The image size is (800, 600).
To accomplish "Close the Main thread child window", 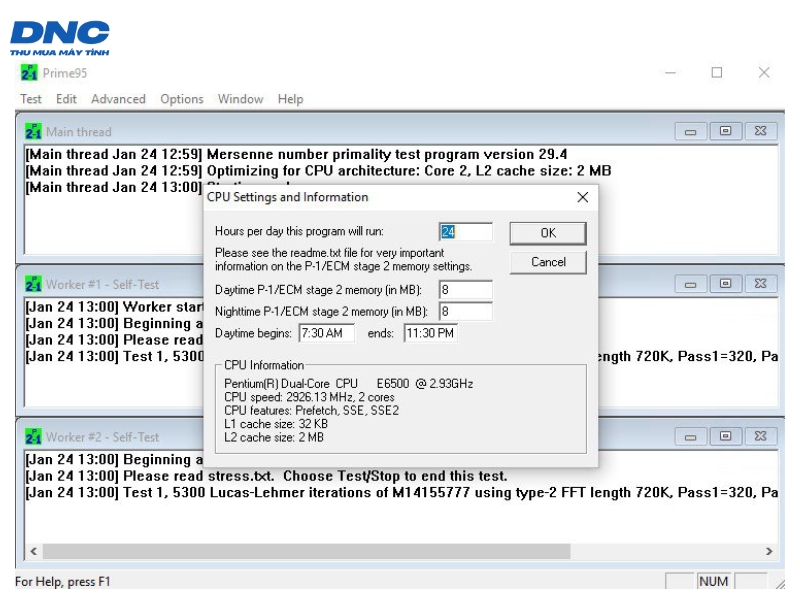I will [760, 131].
